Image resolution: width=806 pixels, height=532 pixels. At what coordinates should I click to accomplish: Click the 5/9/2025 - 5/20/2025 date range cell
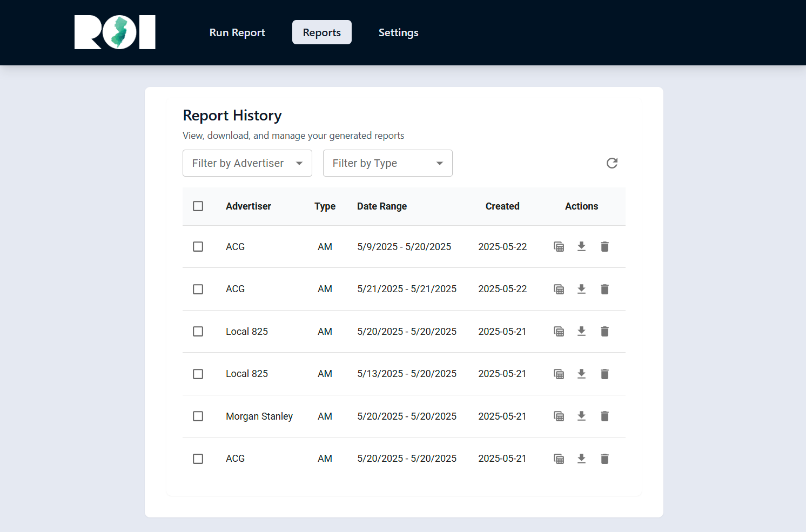coord(404,247)
